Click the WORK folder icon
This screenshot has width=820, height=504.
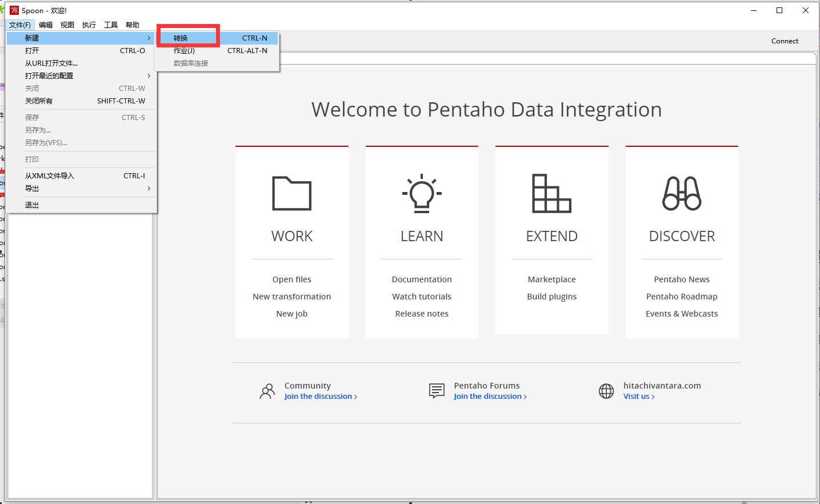[x=292, y=194]
